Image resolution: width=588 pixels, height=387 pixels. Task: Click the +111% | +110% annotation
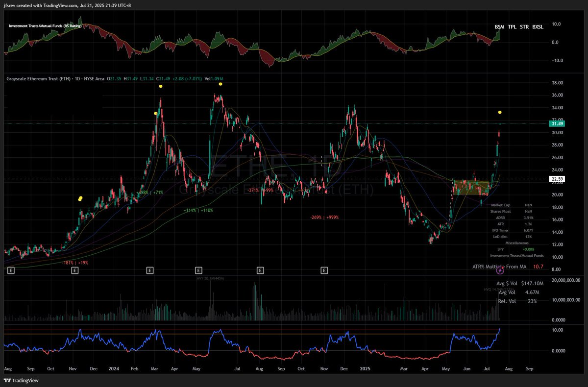[198, 210]
